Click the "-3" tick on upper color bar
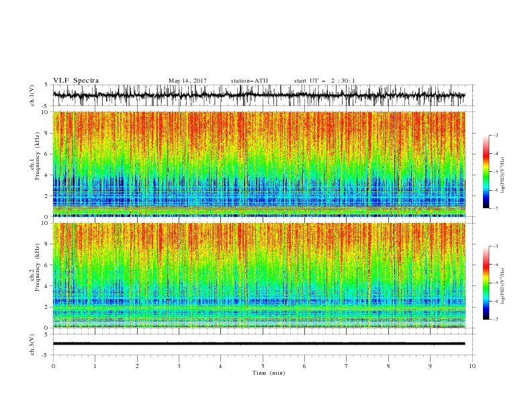 point(495,135)
